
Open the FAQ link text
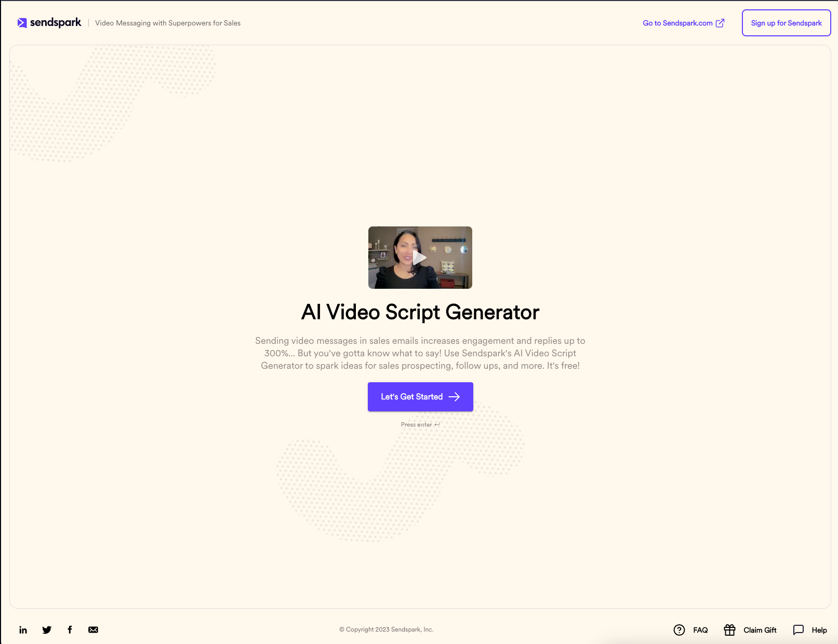click(x=700, y=630)
